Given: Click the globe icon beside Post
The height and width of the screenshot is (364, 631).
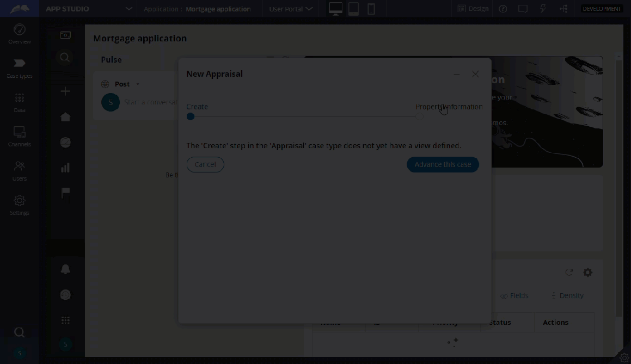Looking at the screenshot, I should pyautogui.click(x=105, y=84).
